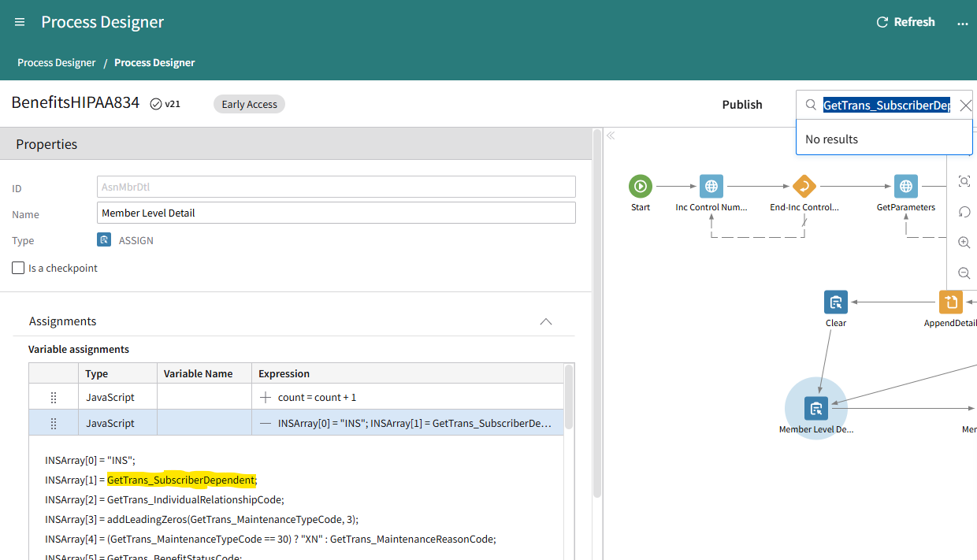Click the INSArray[4] MaintenanceReasonCode line

(270, 539)
